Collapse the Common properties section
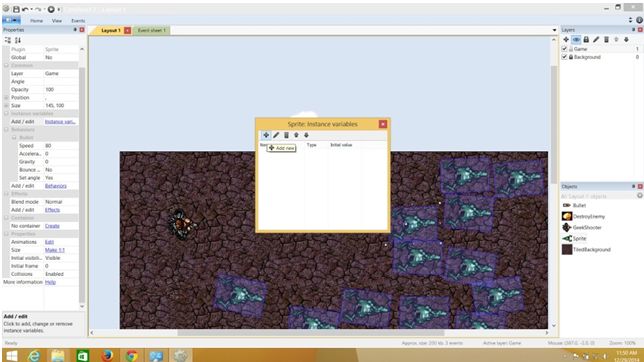 click(6, 65)
